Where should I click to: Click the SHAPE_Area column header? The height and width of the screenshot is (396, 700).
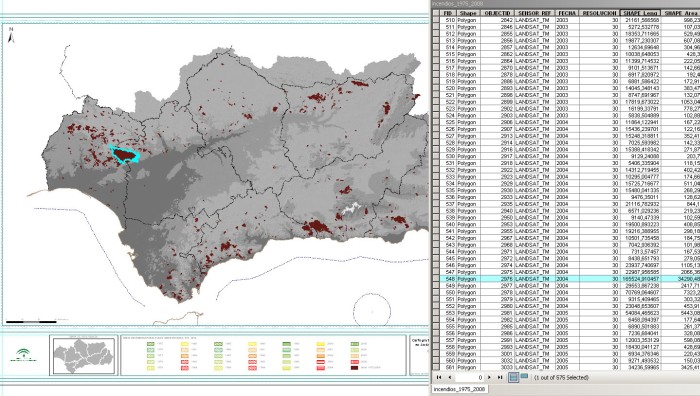point(680,13)
